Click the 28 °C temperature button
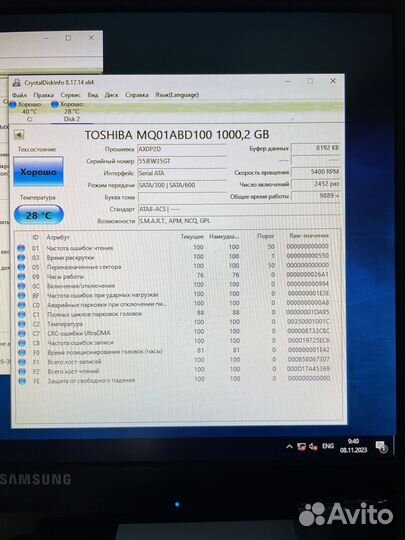 coord(39,215)
